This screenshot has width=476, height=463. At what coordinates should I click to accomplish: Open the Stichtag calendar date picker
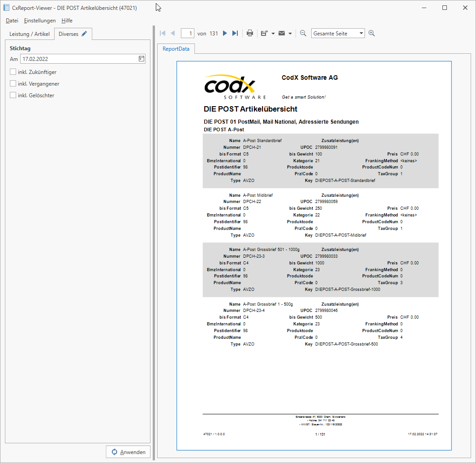[142, 59]
